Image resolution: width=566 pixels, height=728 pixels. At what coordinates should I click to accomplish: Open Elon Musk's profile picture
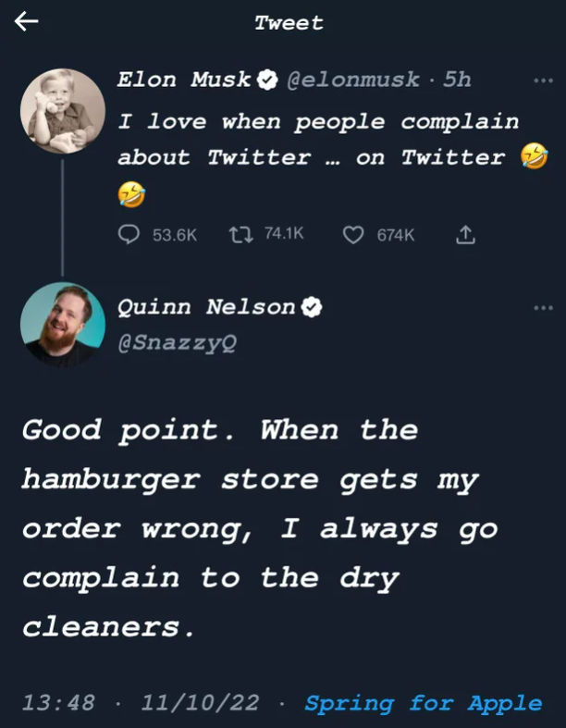pyautogui.click(x=63, y=110)
